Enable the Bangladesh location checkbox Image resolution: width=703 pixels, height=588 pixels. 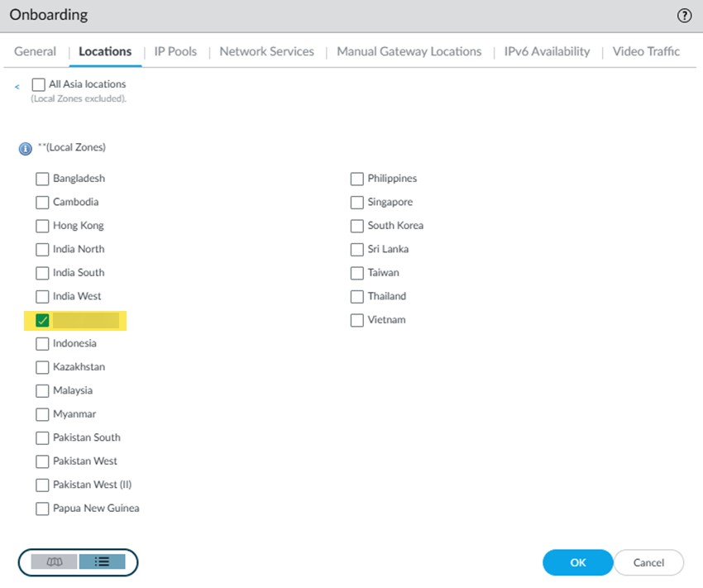tap(42, 179)
